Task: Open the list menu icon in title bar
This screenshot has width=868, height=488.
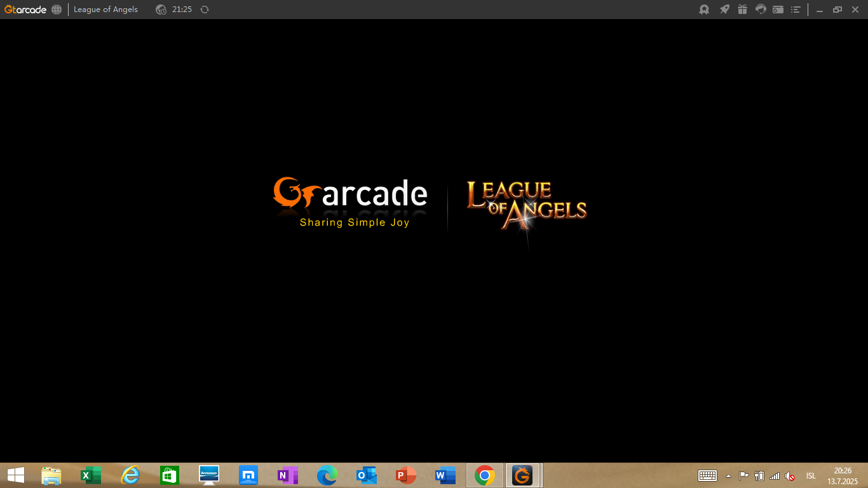Action: pos(796,10)
